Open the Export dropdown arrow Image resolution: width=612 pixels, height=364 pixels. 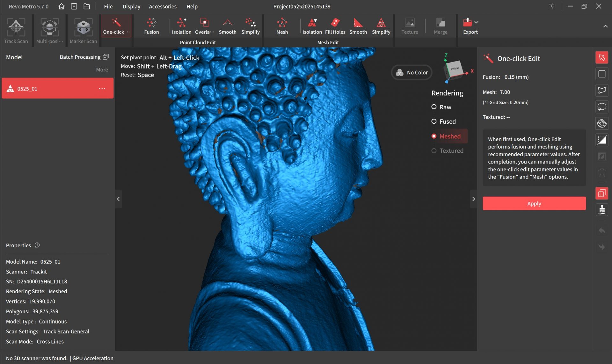coord(476,22)
